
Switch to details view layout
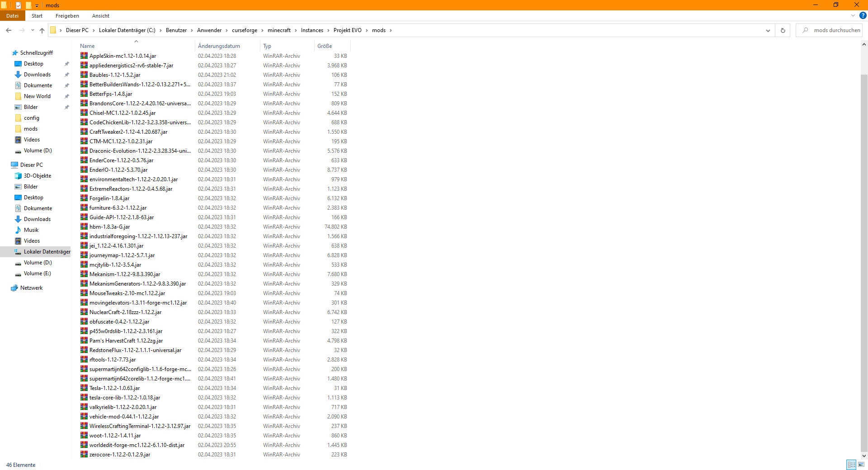point(851,465)
